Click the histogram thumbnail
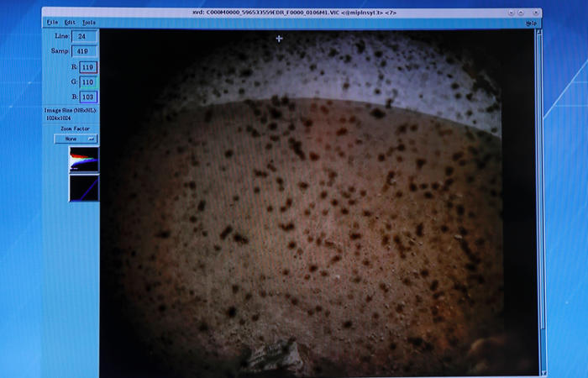This screenshot has width=588, height=378. click(x=83, y=159)
